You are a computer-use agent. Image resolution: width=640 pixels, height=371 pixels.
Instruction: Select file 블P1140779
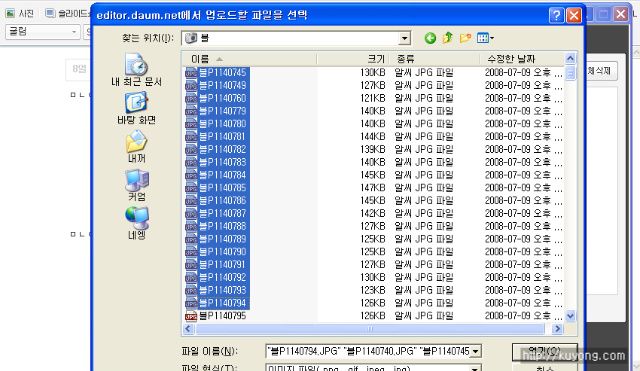pos(222,111)
